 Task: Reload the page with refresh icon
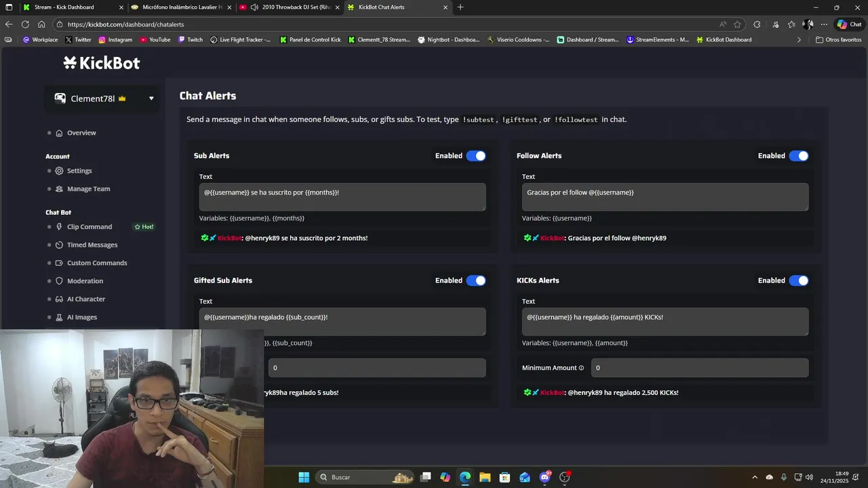(25, 24)
